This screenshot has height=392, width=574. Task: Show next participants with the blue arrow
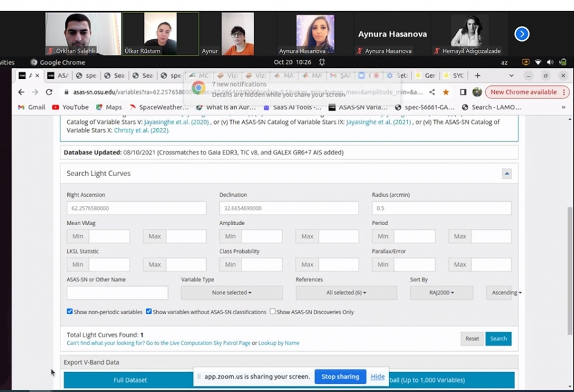pos(522,34)
